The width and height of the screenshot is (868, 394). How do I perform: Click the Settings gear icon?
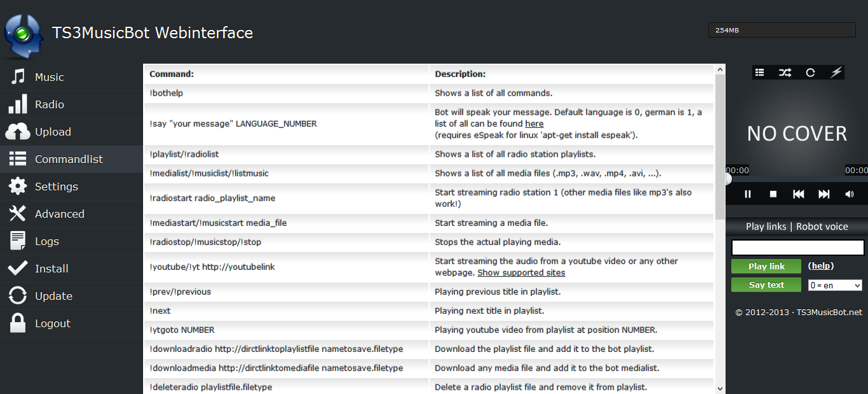(x=18, y=186)
